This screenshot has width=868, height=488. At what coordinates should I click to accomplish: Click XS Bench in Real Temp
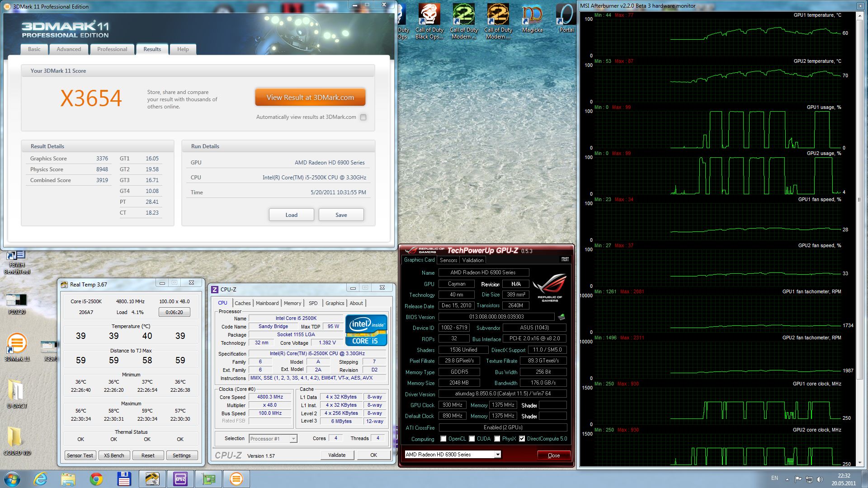[x=114, y=455]
